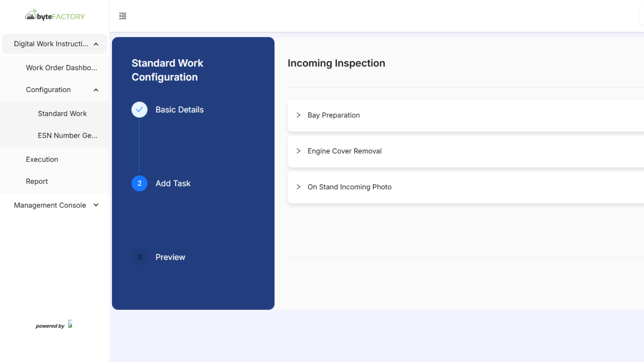Expand the On Stand Incoming Photo arrow
This screenshot has height=362, width=644.
point(299,187)
